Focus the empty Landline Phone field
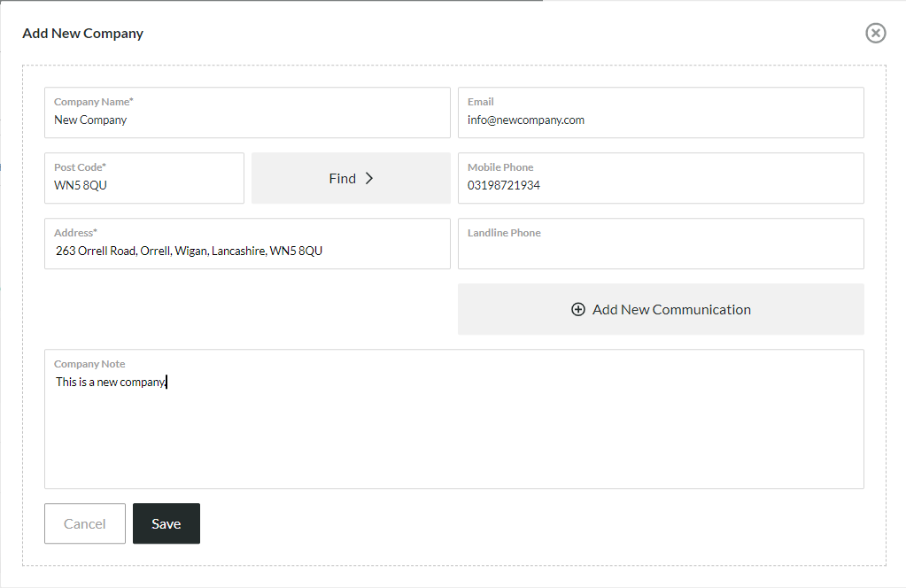Screen dimensions: 906x588 click(x=661, y=244)
